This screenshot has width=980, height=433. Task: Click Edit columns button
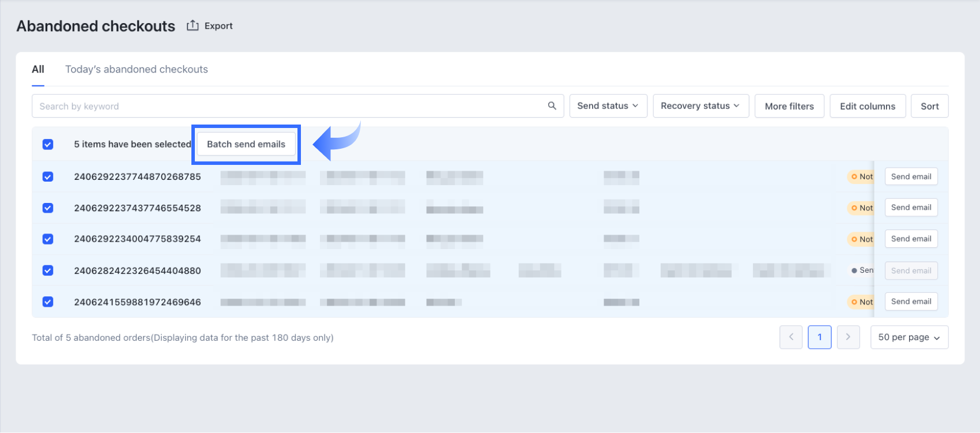point(868,106)
